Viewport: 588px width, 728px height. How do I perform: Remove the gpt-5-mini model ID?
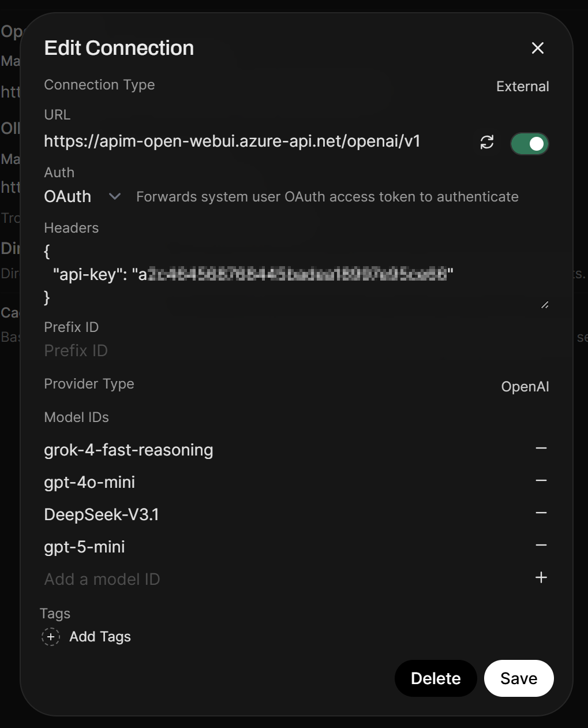pos(541,546)
